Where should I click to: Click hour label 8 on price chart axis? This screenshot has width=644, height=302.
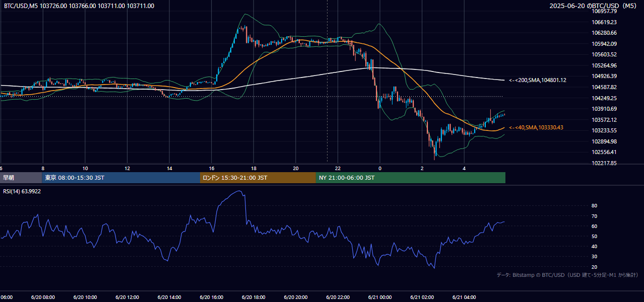click(43, 169)
